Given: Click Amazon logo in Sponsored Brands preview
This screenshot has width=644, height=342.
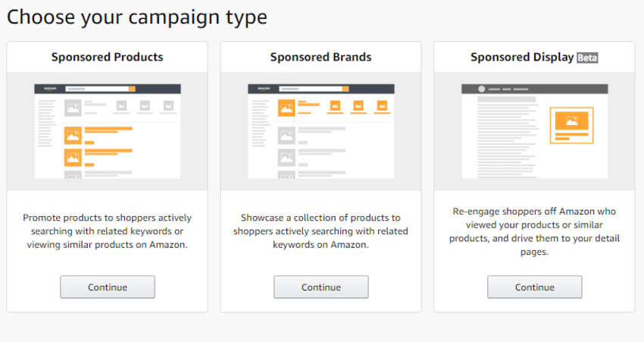Looking at the screenshot, I should [x=264, y=89].
